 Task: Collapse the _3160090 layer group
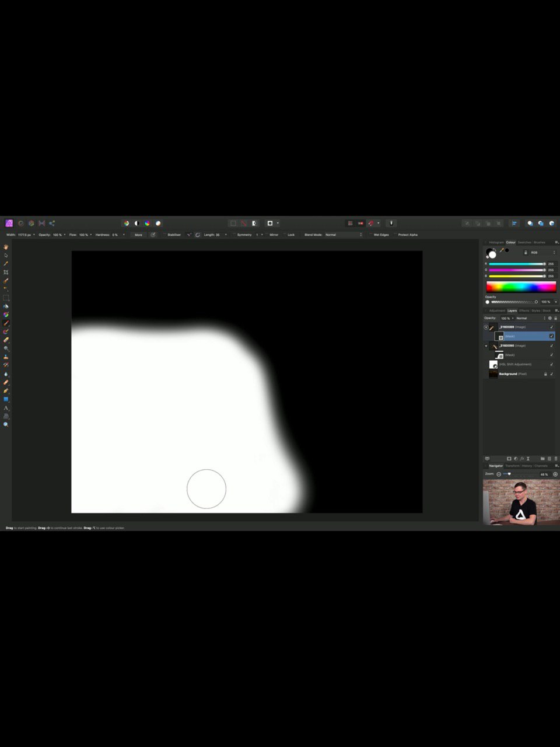click(486, 345)
